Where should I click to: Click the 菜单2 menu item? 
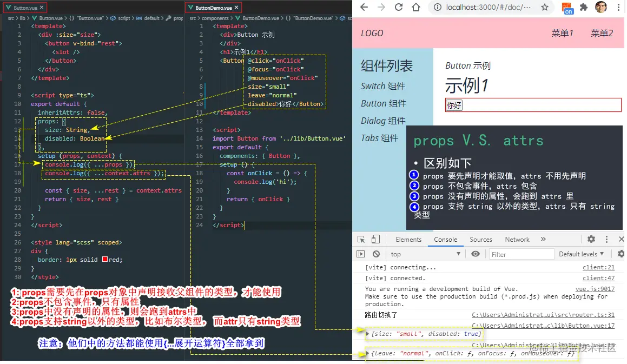602,33
